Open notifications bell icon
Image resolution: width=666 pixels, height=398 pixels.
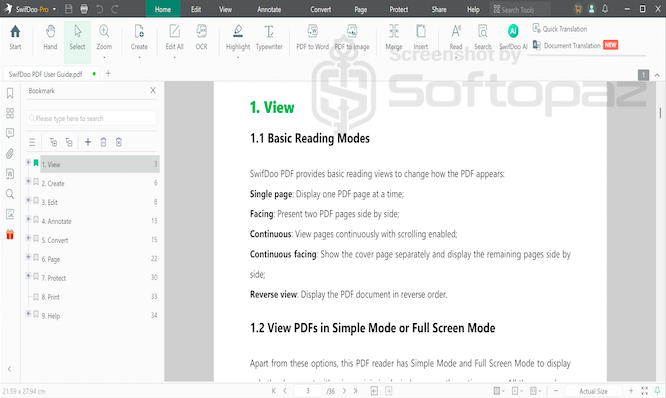pos(605,9)
